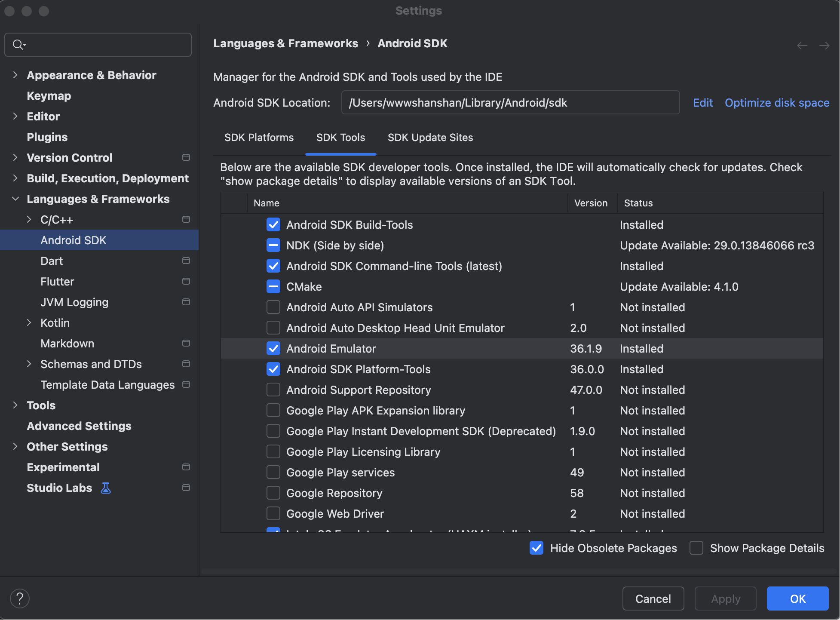The width and height of the screenshot is (840, 620).
Task: Click the OK button
Action: click(798, 599)
